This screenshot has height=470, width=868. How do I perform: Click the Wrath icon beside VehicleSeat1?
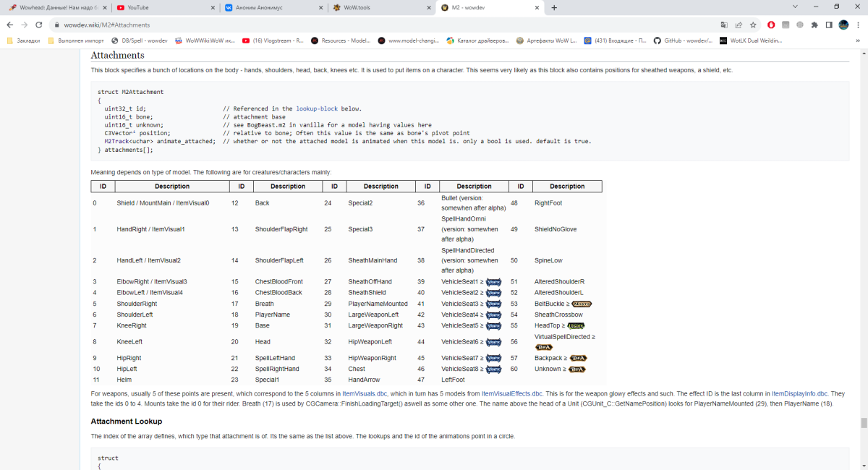494,282
